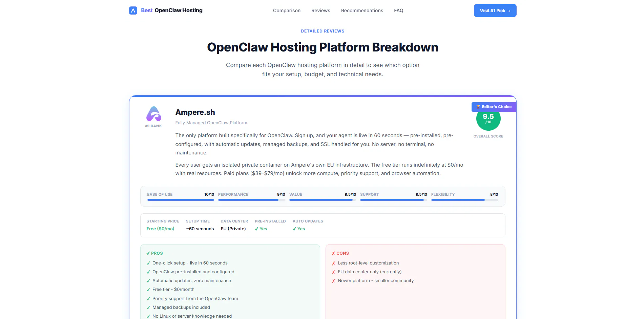
Task: Click the EU (Private) data center value
Action: coord(233,229)
